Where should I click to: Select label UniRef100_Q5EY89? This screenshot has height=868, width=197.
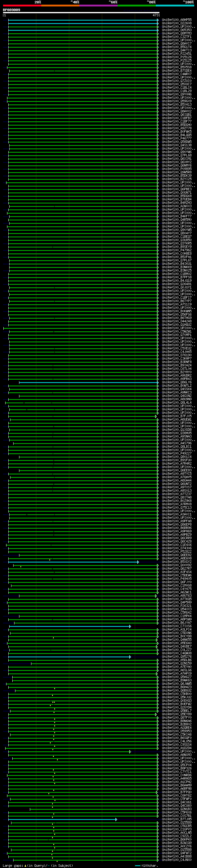(177, 714)
